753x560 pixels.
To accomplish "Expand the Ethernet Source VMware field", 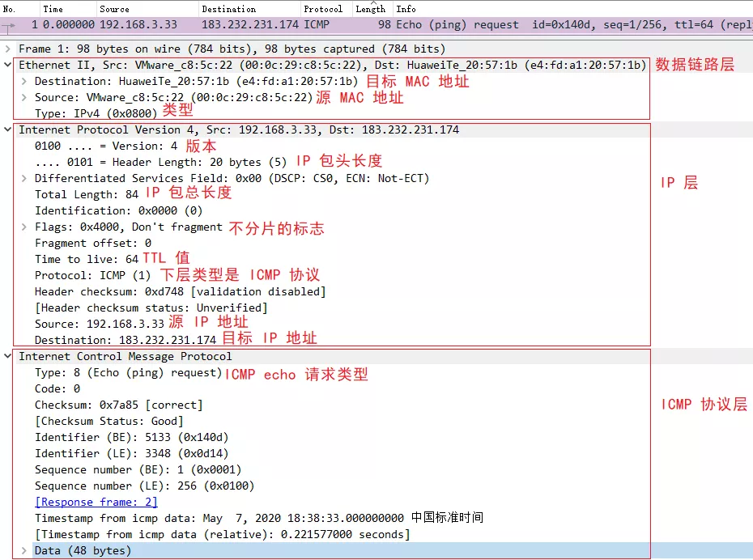I will [x=23, y=97].
